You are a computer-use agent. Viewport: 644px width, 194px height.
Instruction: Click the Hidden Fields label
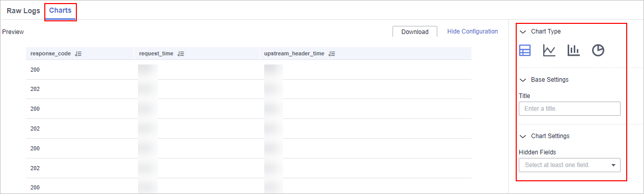point(538,152)
